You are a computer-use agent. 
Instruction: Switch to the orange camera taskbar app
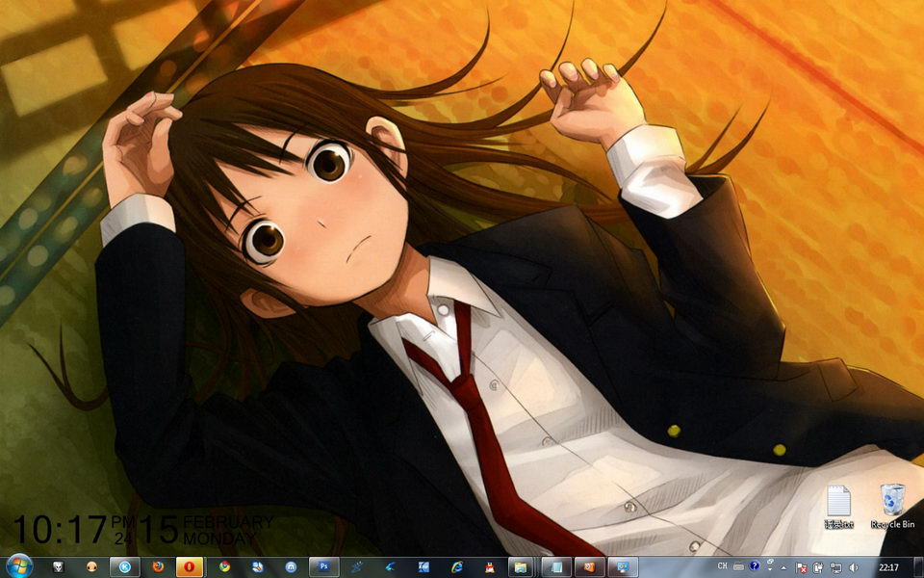589,566
